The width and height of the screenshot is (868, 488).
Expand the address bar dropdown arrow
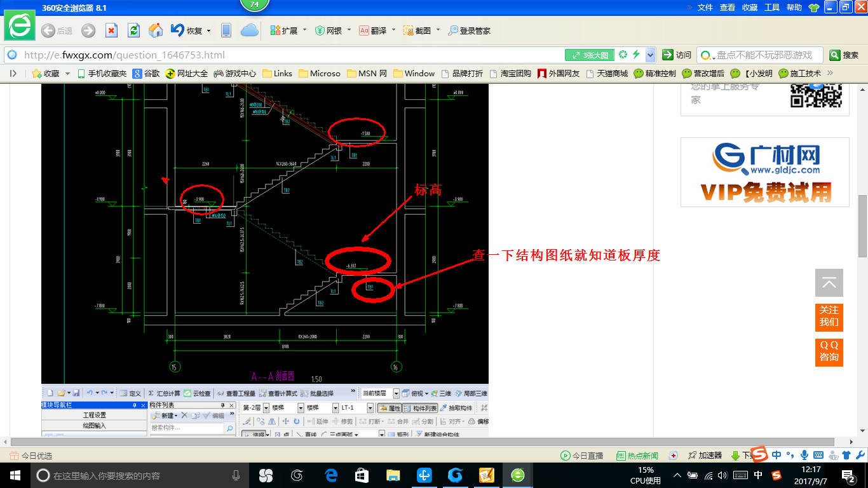point(650,55)
